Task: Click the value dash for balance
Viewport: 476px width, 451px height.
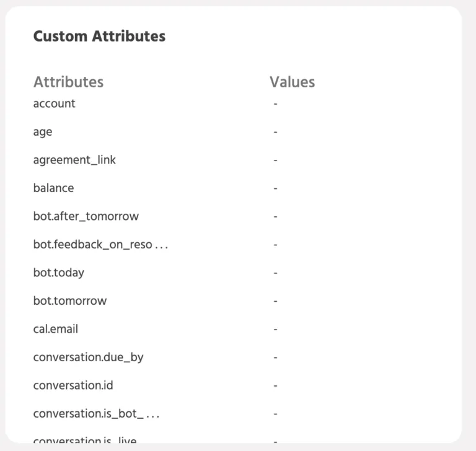Action: pos(275,188)
